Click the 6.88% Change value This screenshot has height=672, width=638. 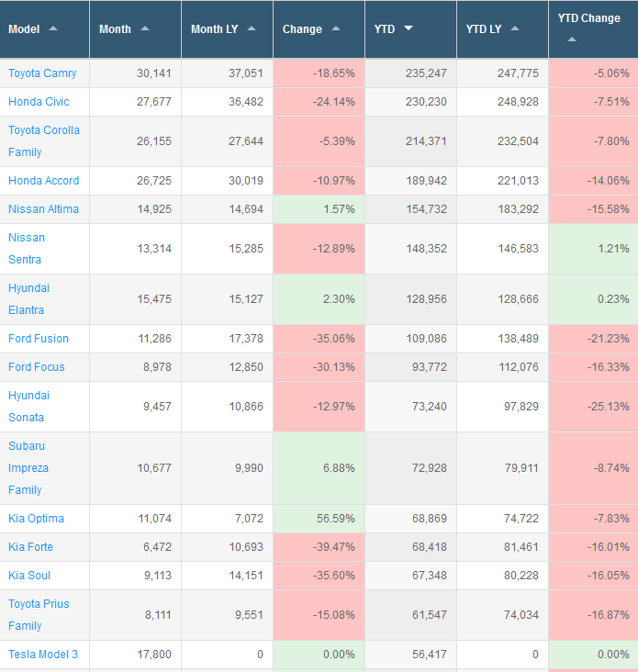(339, 468)
